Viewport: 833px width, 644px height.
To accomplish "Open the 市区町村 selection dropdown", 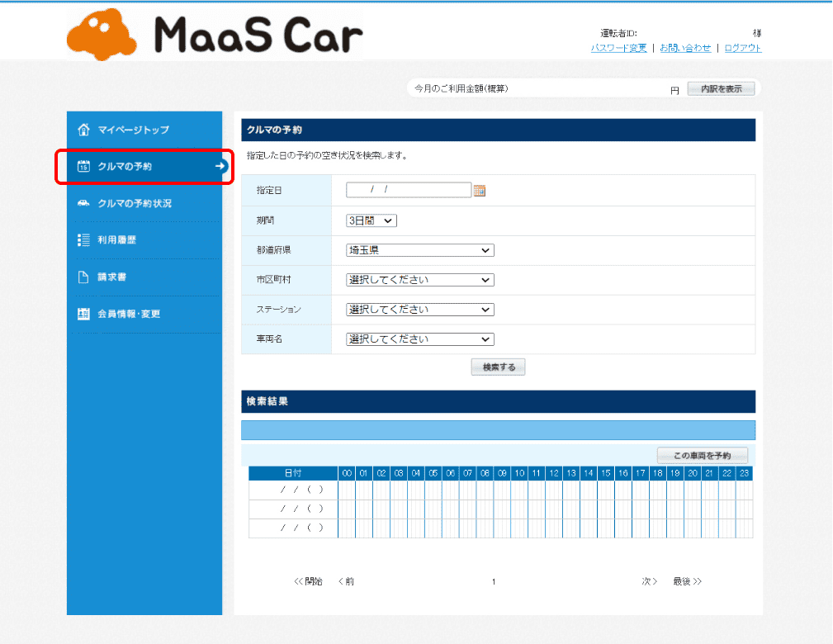I will (419, 280).
